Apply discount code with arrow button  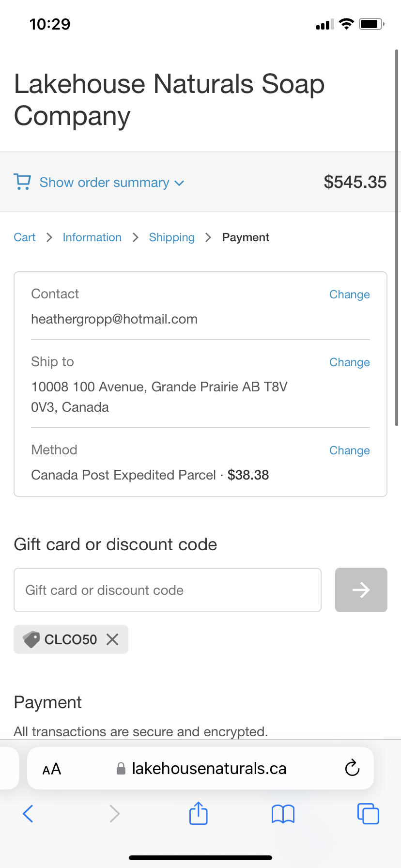click(361, 590)
